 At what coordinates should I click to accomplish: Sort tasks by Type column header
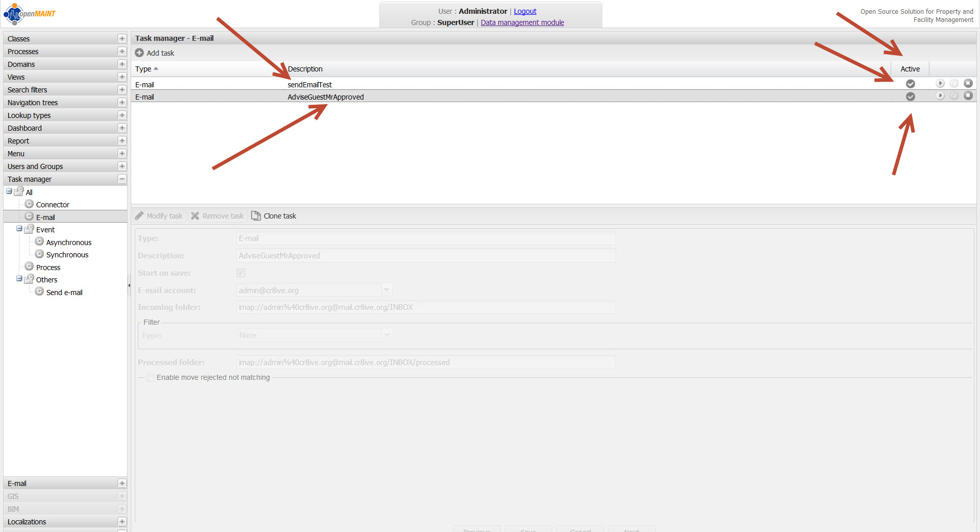(143, 69)
